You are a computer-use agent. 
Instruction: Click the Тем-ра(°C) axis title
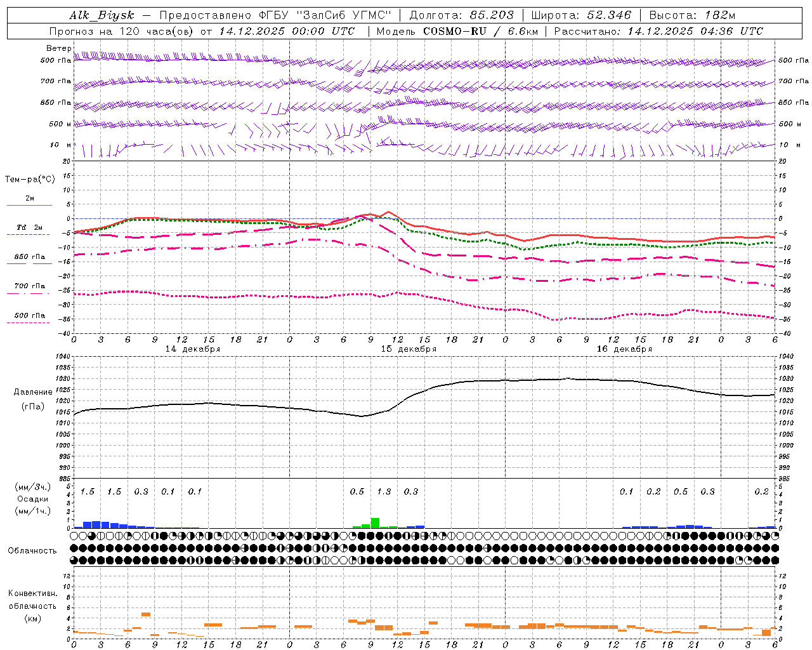coord(30,180)
